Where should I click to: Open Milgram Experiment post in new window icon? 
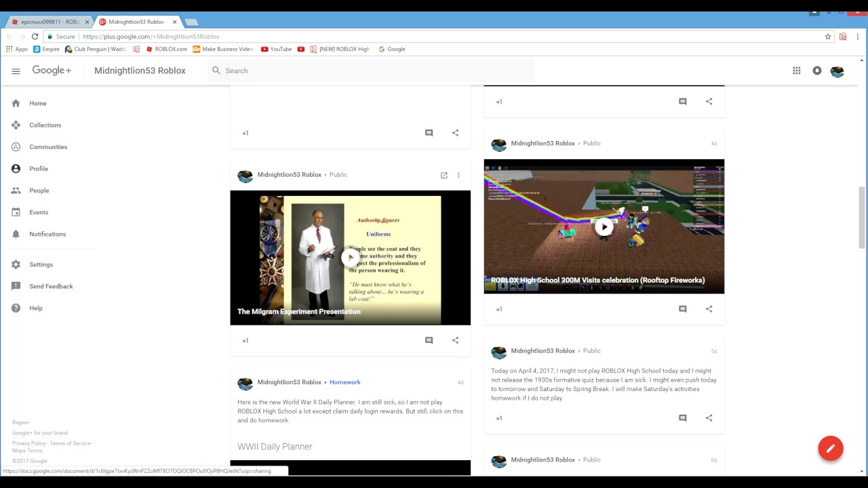[x=444, y=175]
